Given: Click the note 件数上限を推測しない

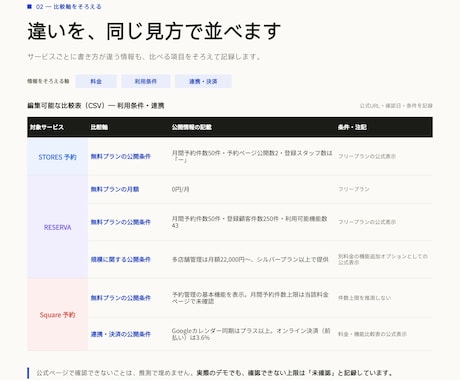Looking at the screenshot, I should tap(364, 298).
